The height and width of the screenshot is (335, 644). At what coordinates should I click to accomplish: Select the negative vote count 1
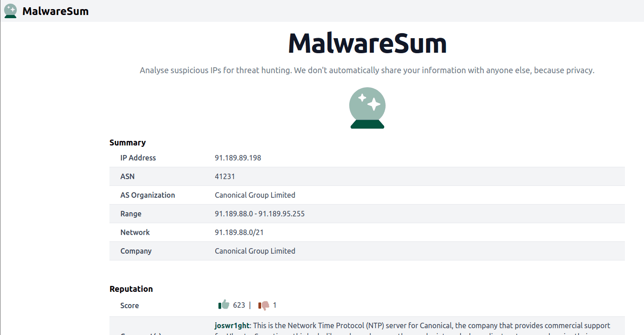tap(275, 305)
